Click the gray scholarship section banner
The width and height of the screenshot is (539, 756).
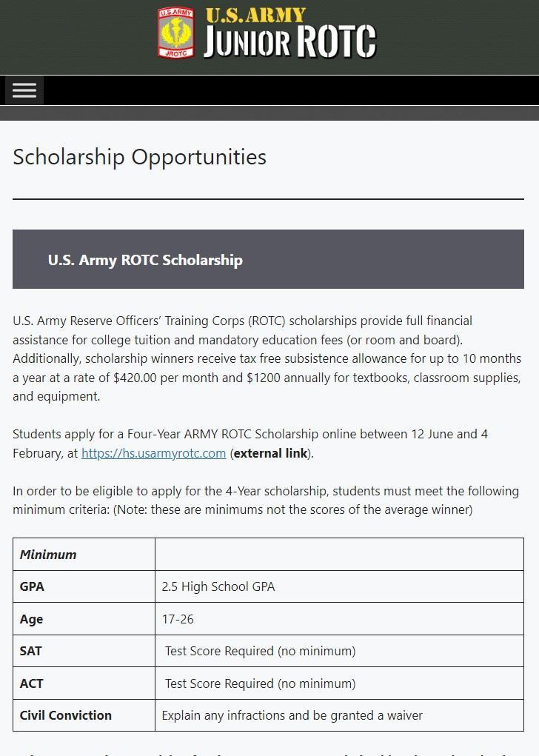pos(370,259)
